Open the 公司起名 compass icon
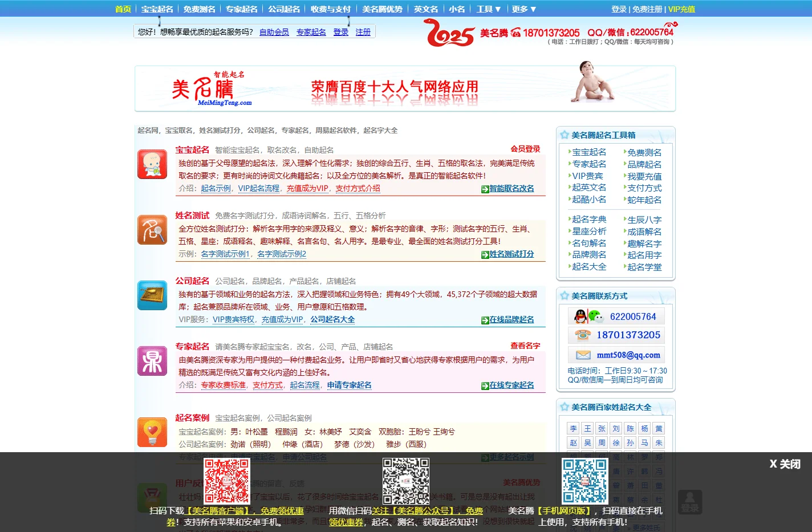Screen dimensions: 812x532 click(152, 295)
